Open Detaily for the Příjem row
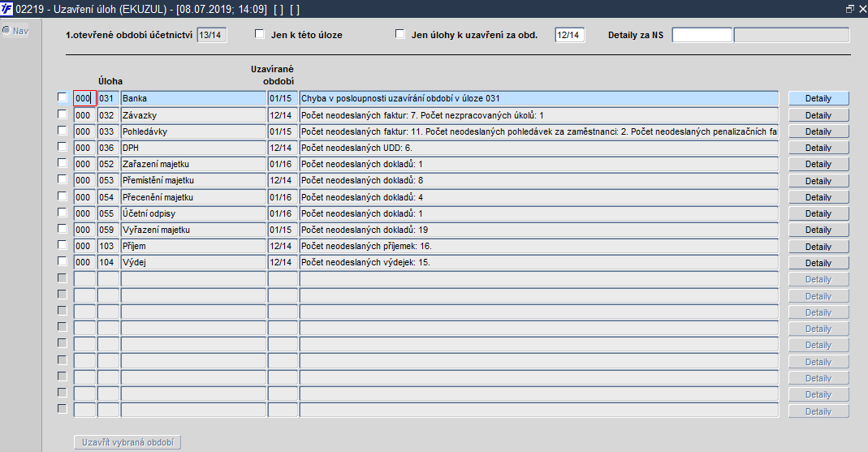Screen dimensions: 868x452 pos(818,246)
